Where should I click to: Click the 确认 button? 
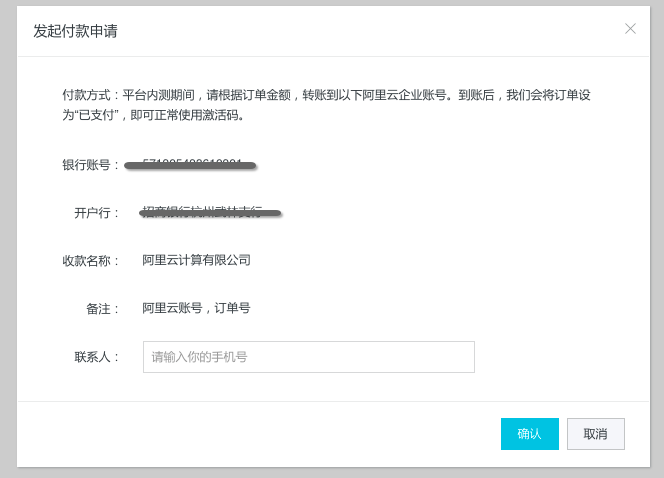530,434
